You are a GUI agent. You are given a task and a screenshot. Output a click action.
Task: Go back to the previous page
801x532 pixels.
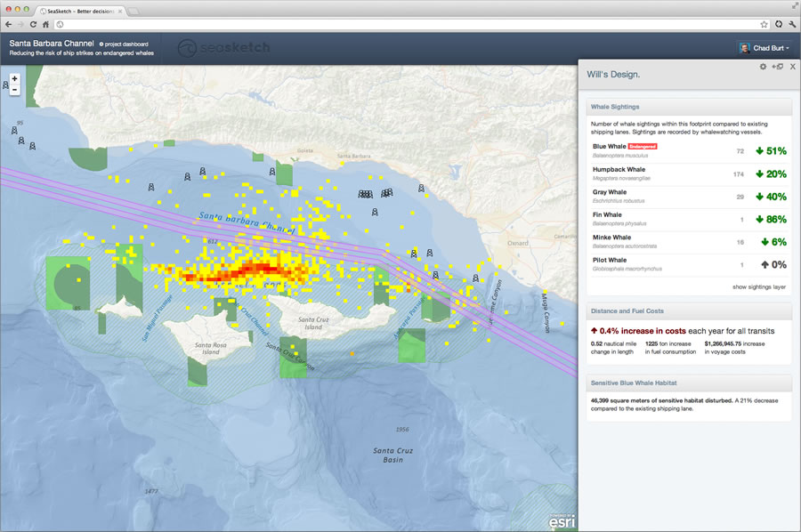(8, 24)
